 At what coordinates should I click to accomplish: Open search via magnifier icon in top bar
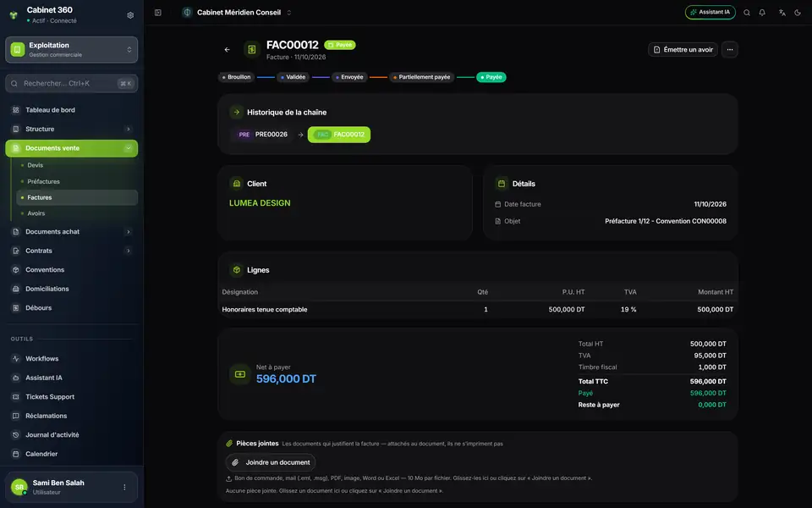[x=747, y=13]
